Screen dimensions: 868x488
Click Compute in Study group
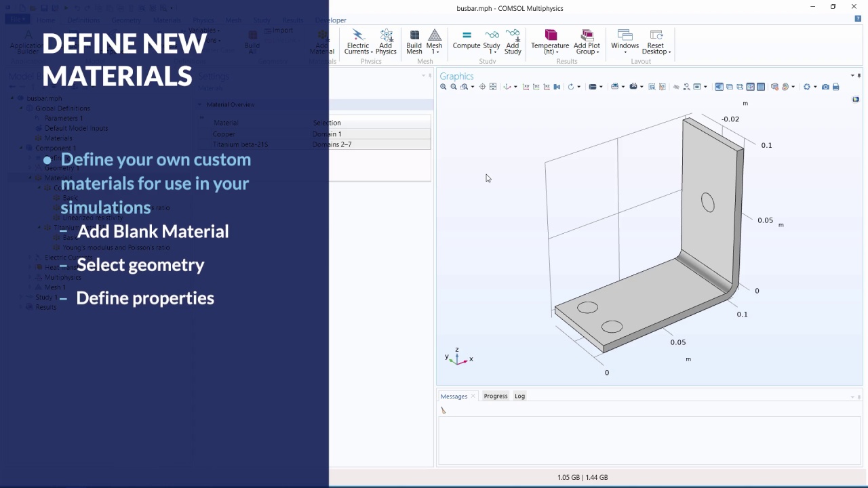coord(467,40)
